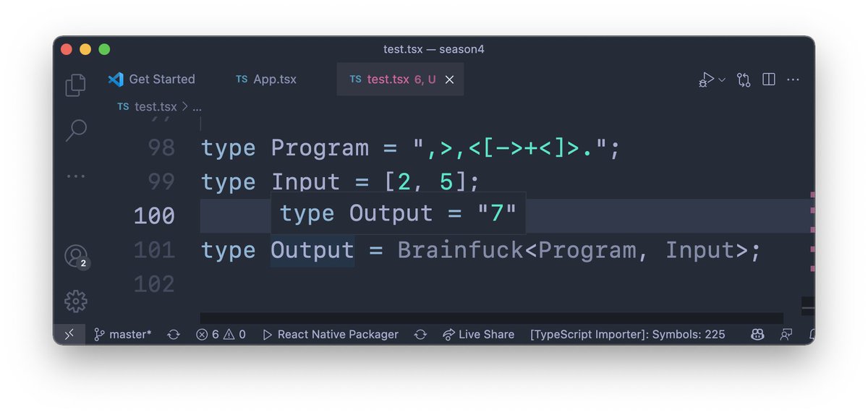This screenshot has width=868, height=415.
Task: Click the hover tooltip showing type Output = "7"
Action: [399, 213]
